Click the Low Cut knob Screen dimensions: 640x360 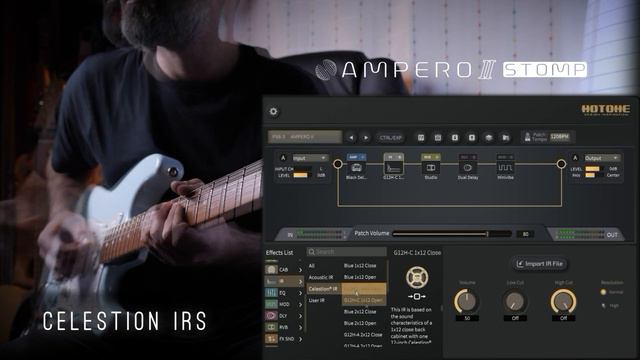click(515, 301)
